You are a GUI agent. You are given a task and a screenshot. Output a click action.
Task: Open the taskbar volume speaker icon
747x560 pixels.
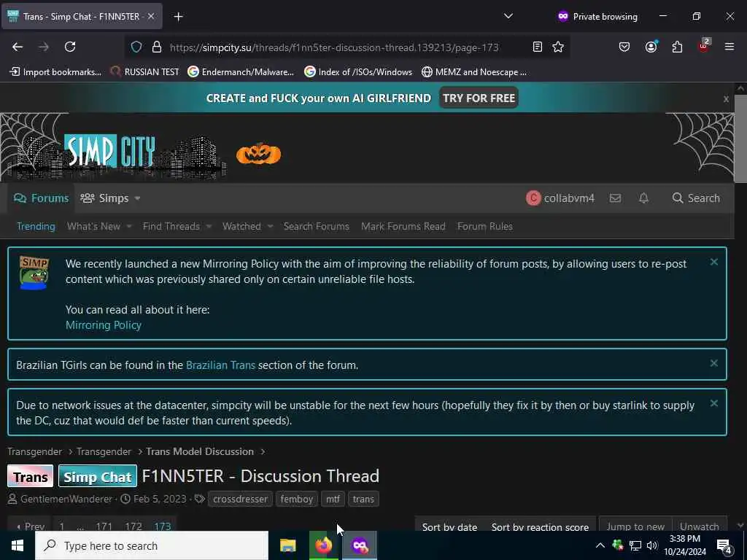pyautogui.click(x=652, y=545)
